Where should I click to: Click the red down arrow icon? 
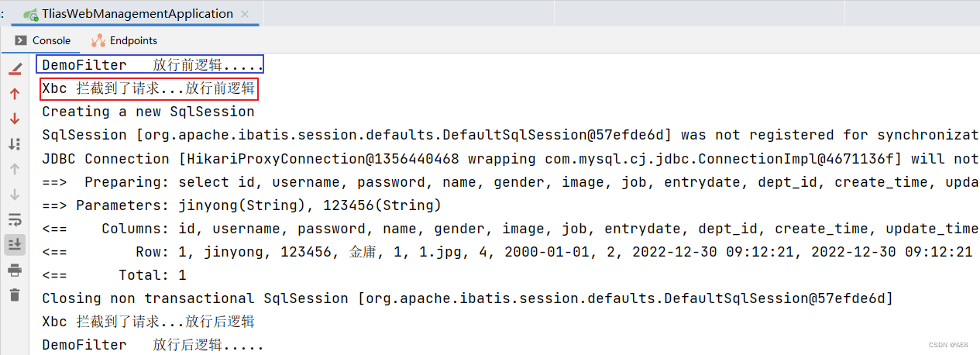(x=15, y=119)
